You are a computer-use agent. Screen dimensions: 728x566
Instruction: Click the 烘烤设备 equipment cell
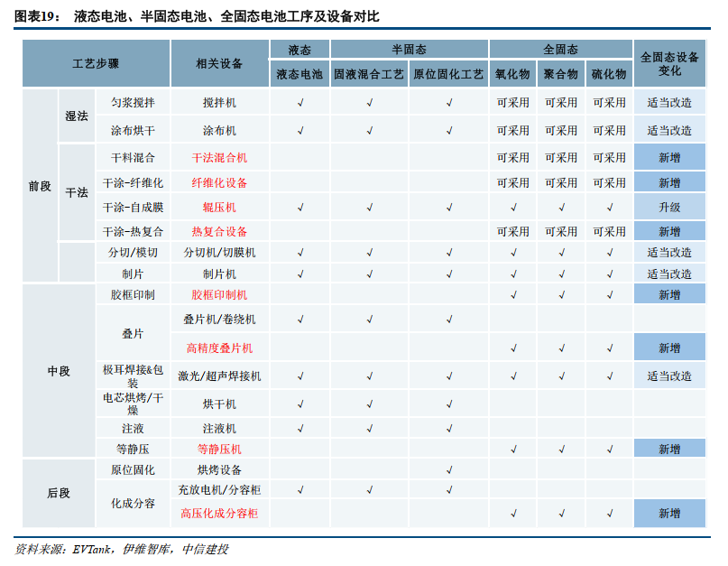(219, 469)
